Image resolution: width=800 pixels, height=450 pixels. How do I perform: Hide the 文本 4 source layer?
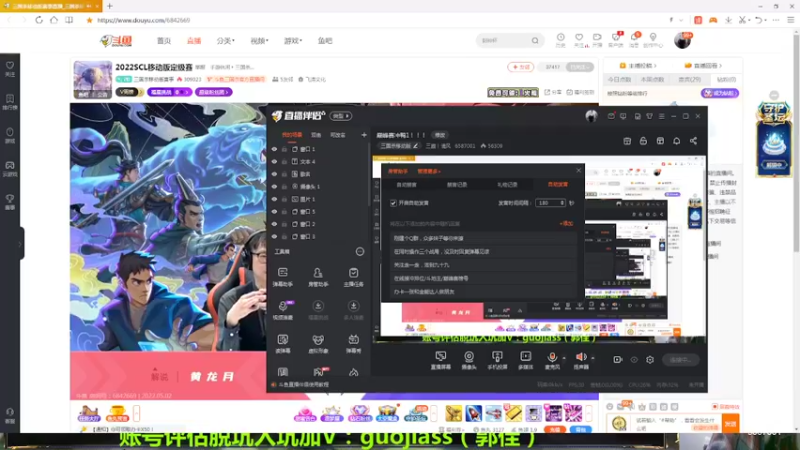click(274, 161)
